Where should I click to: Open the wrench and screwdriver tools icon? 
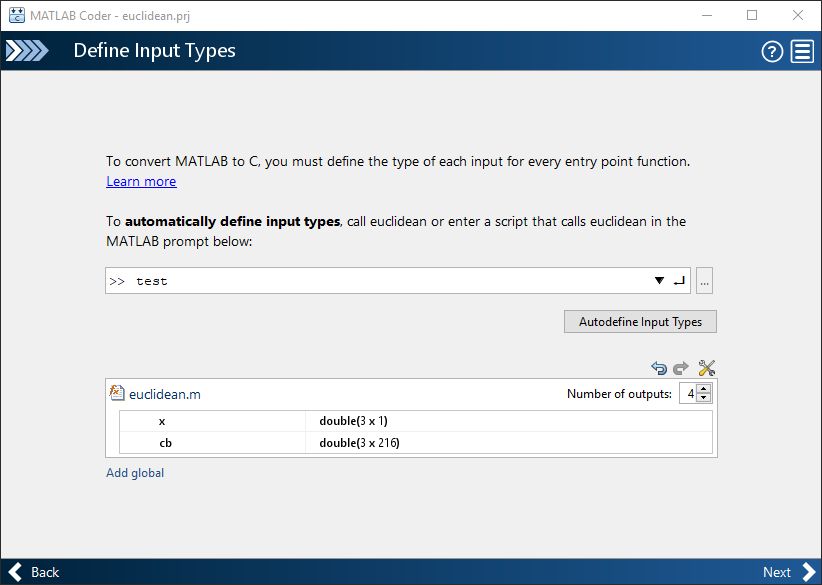(x=707, y=368)
